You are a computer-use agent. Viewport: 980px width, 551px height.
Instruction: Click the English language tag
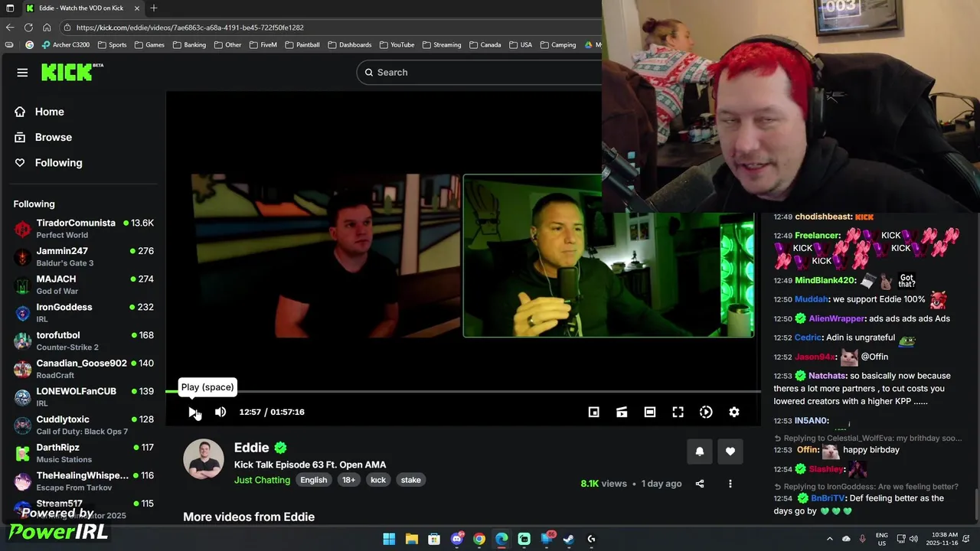(313, 480)
